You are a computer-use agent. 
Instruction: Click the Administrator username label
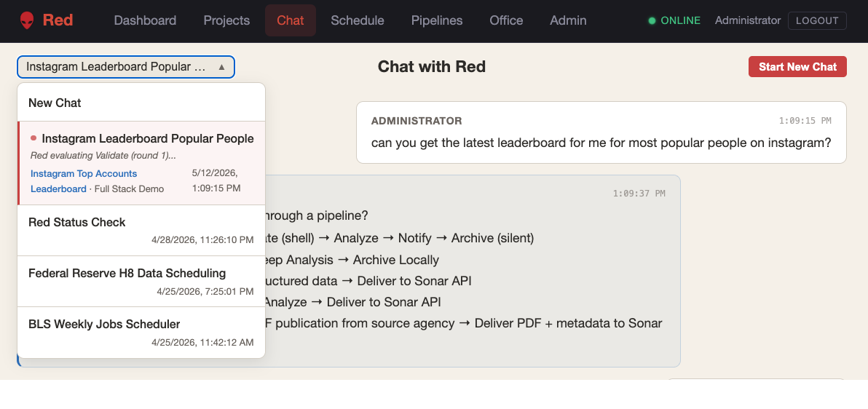747,20
